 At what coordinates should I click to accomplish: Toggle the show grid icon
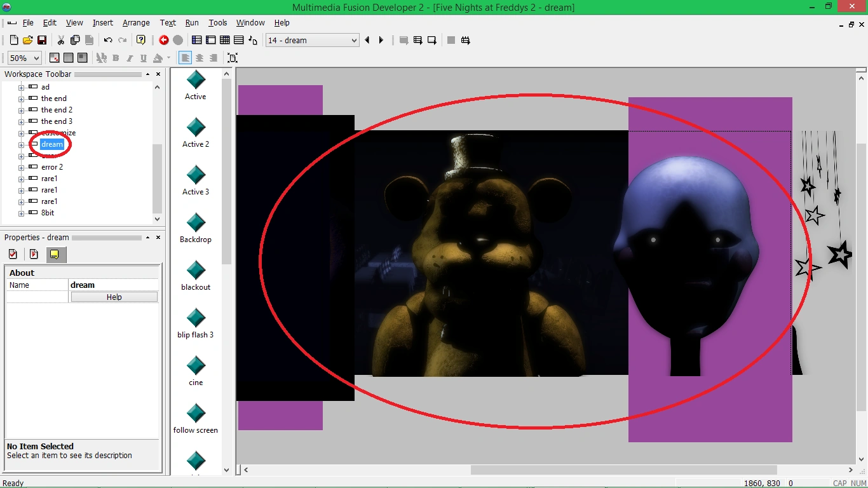(x=69, y=58)
